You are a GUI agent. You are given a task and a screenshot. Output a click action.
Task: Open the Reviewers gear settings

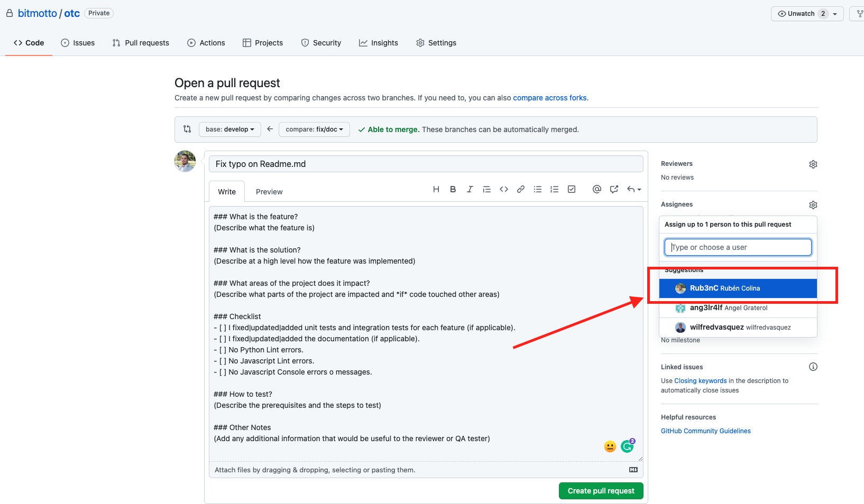click(813, 164)
